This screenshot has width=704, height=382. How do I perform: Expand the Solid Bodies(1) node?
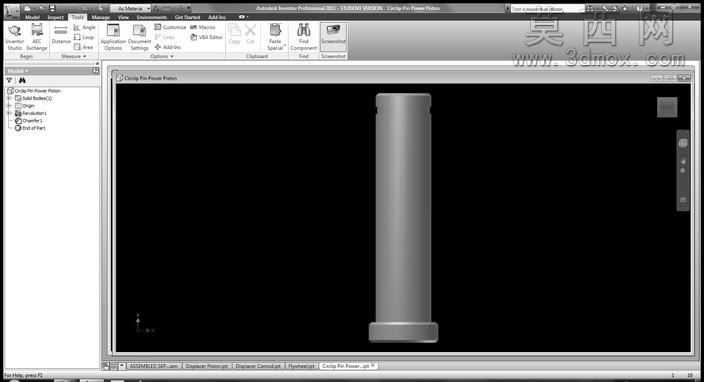coord(9,98)
